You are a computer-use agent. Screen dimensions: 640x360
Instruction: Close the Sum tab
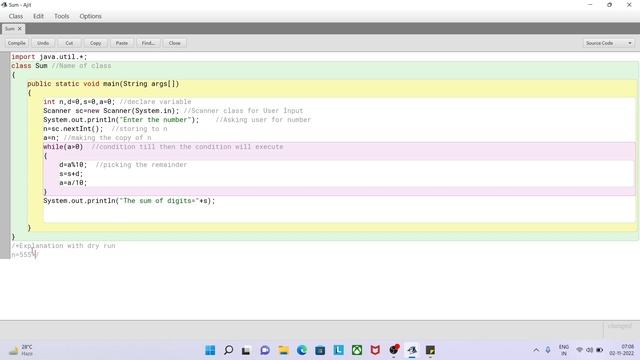[20, 29]
